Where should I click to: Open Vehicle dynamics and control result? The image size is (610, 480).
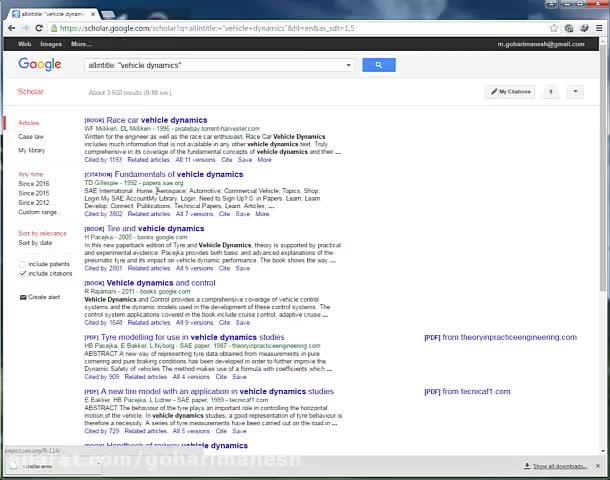pos(161,283)
